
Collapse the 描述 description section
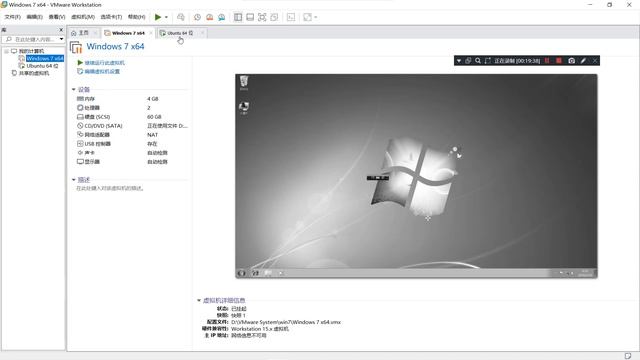click(x=74, y=180)
